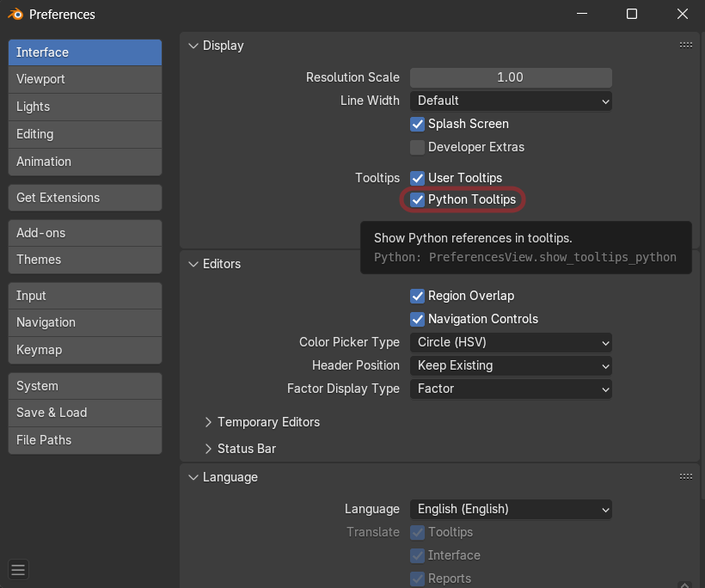This screenshot has height=588, width=705.
Task: Collapse the Editors panel
Action: (x=193, y=264)
